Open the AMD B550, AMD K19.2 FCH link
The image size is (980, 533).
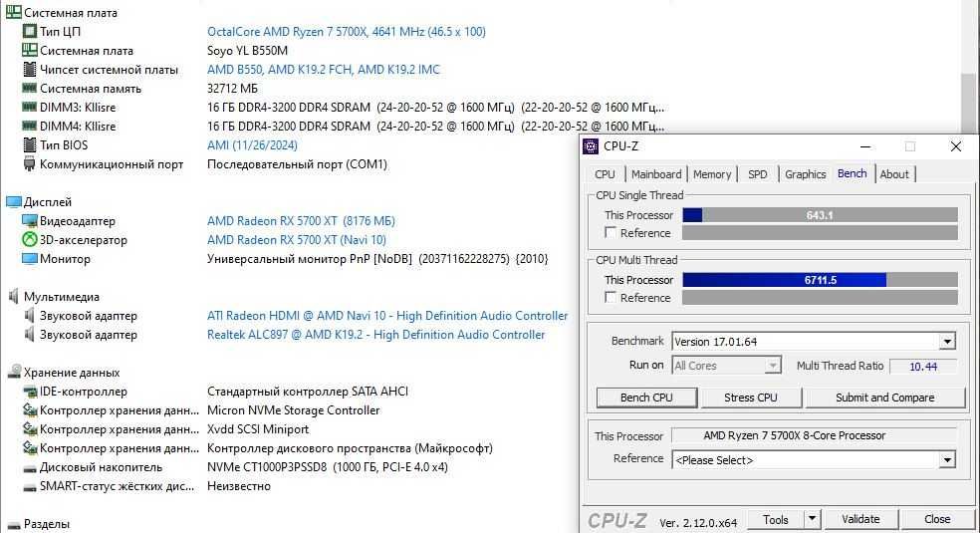[323, 70]
